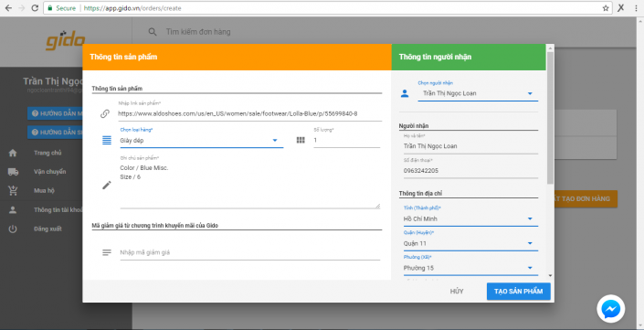Image resolution: width=644 pixels, height=330 pixels.
Task: Bookmark page with the star icon
Action: pos(606,8)
